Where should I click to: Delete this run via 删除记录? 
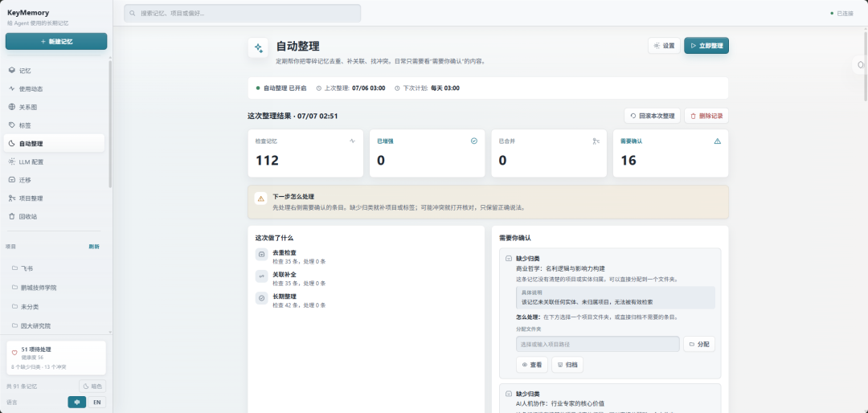706,117
